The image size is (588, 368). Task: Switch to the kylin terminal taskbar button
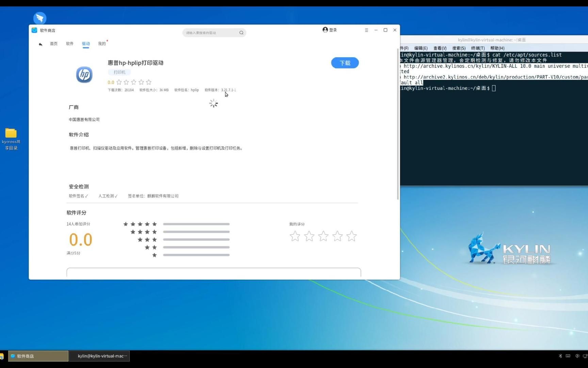[99, 356]
